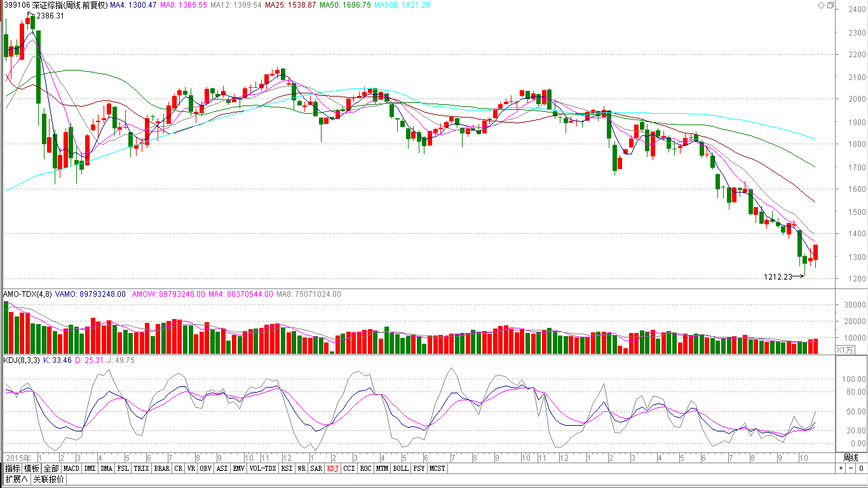Image resolution: width=868 pixels, height=488 pixels.
Task: Click the MA8: 1365.55 label
Action: (183, 5)
